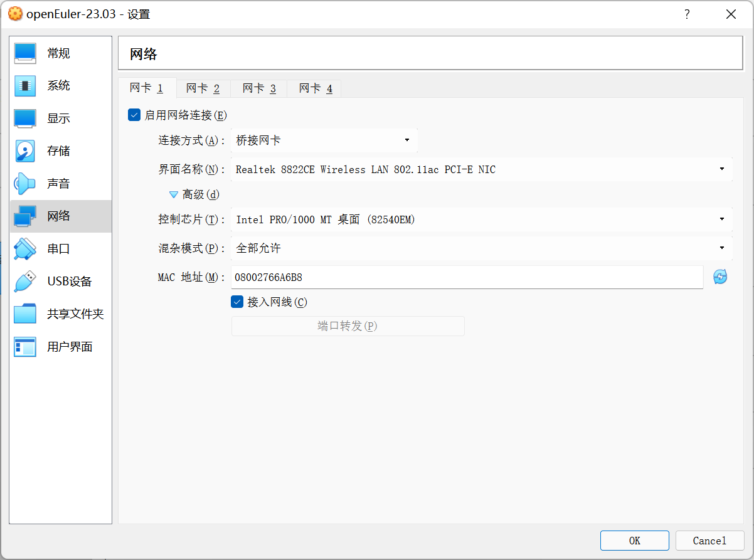
Task: Click the 控制芯片(T) label
Action: click(191, 219)
